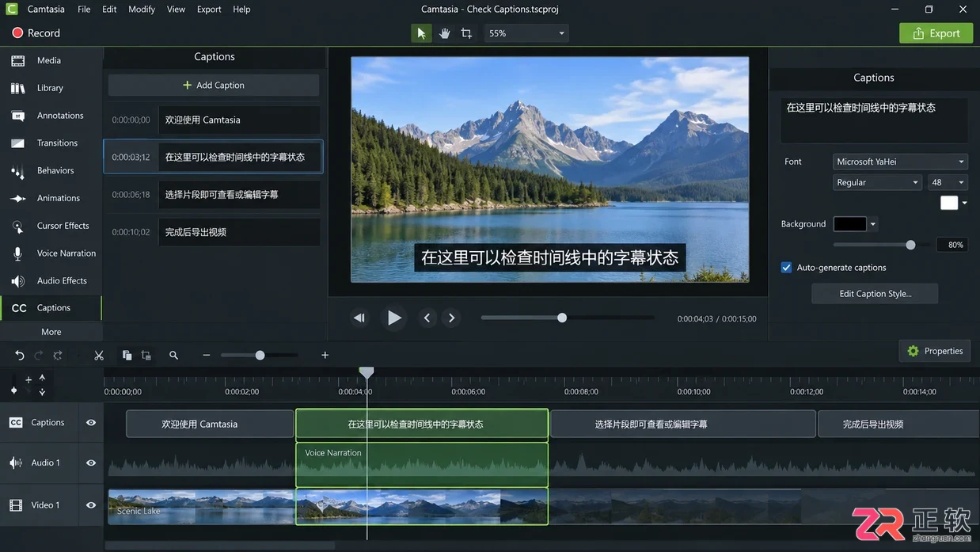
Task: Click the Redo arrow in timeline toolbar
Action: (39, 356)
